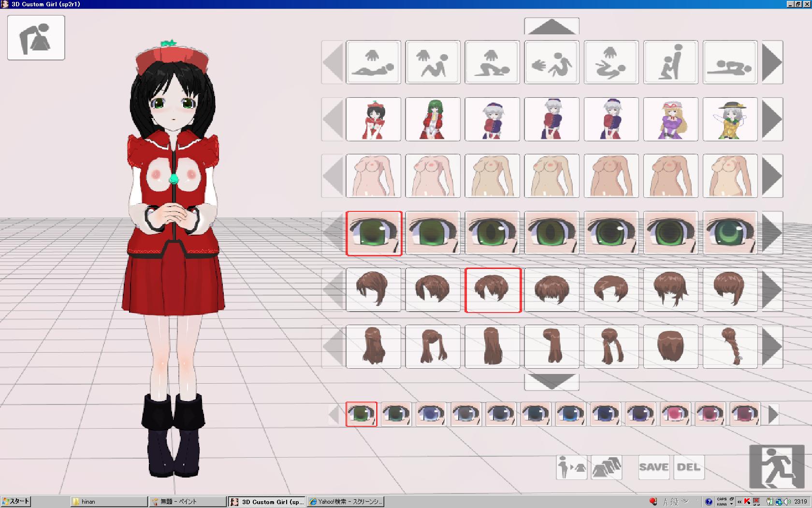Screen dimensions: 812x508
Task: Click the person-to-dress icon near SAVE
Action: tap(571, 467)
